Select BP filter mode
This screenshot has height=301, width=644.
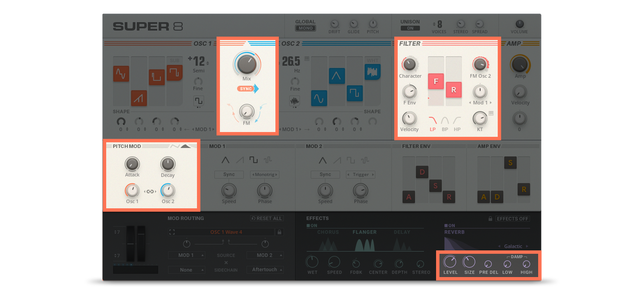coord(445,124)
